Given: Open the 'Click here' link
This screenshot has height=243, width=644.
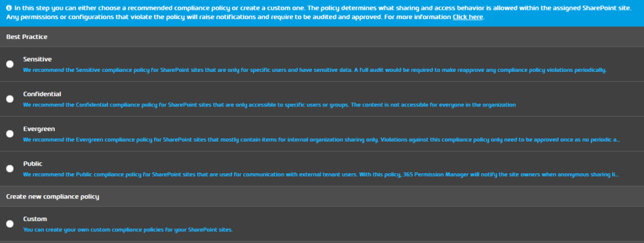Looking at the screenshot, I should pos(467,17).
